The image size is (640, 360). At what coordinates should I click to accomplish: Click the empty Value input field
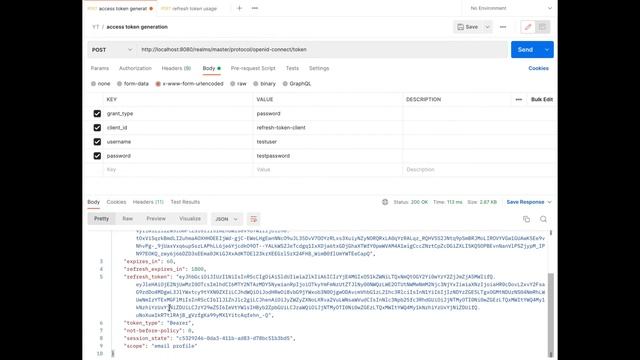tap(327, 170)
